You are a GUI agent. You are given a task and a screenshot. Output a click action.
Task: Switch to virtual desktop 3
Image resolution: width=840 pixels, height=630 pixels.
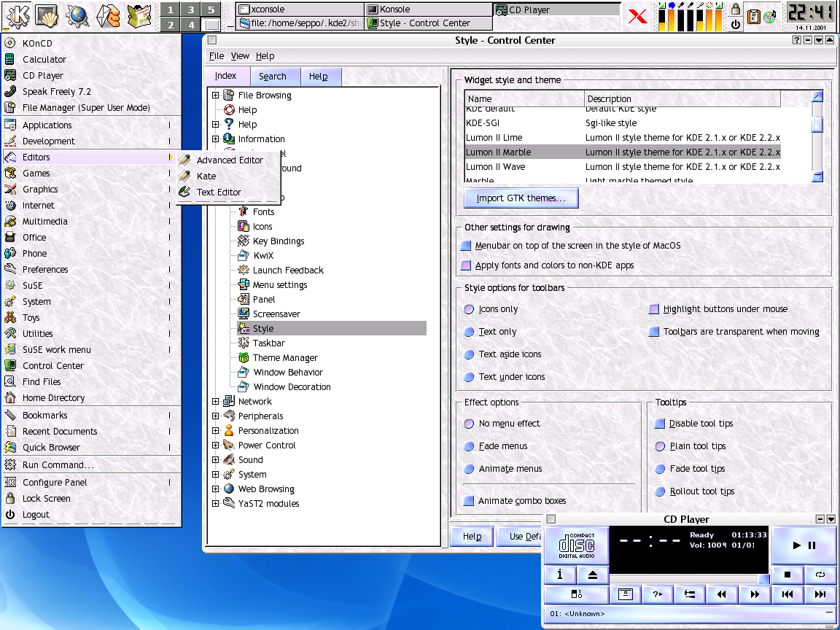[191, 9]
